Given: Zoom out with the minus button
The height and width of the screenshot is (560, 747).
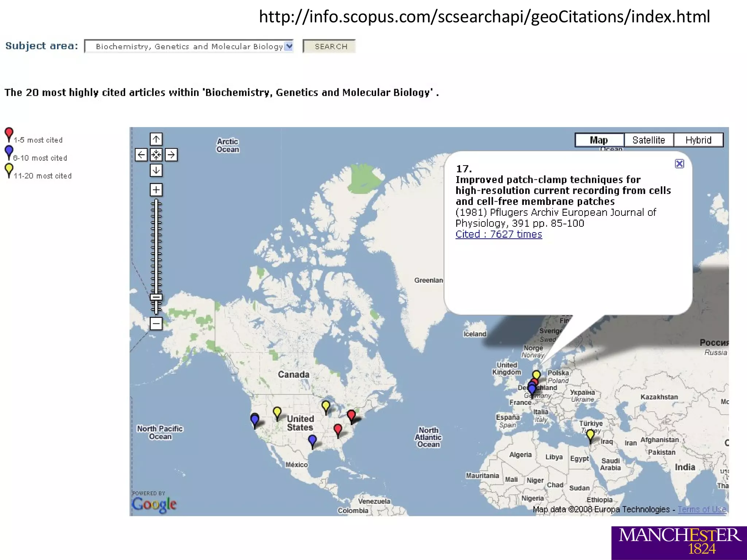Looking at the screenshot, I should click(156, 323).
